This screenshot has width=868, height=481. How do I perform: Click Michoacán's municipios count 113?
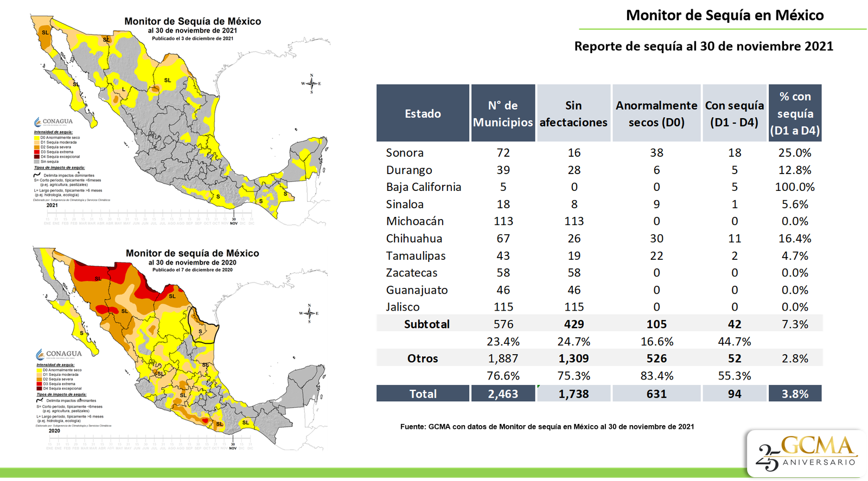pyautogui.click(x=503, y=221)
